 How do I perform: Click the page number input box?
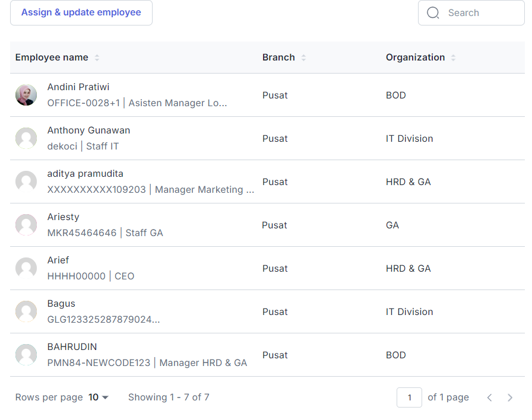(x=409, y=397)
